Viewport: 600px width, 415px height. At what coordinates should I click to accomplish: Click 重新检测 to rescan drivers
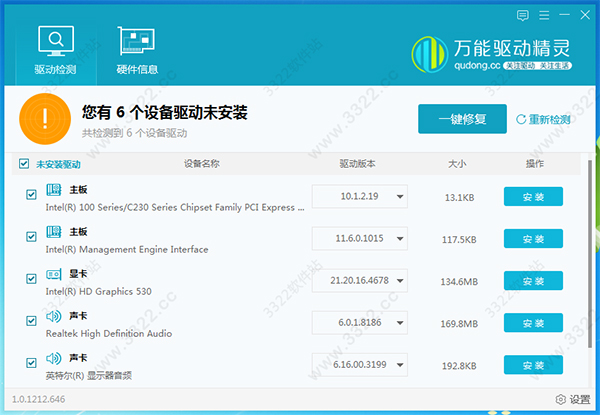click(544, 120)
